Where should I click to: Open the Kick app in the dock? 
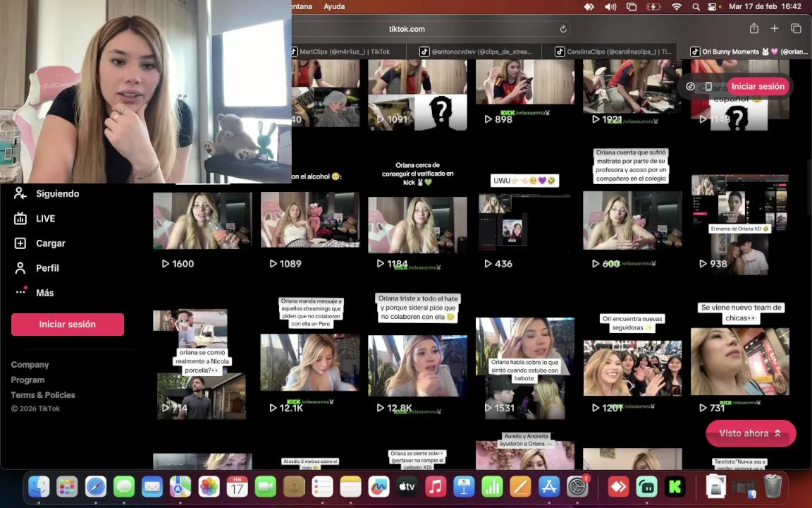pyautogui.click(x=675, y=487)
